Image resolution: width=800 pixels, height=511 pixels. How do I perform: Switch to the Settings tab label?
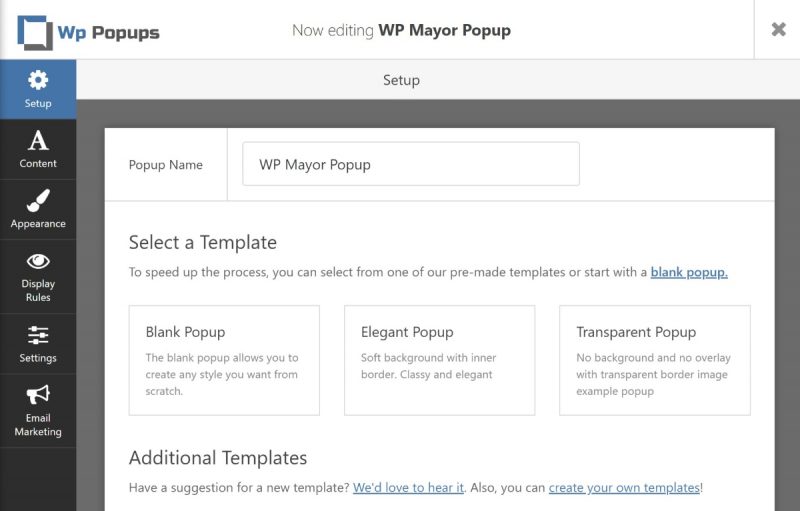coord(38,358)
